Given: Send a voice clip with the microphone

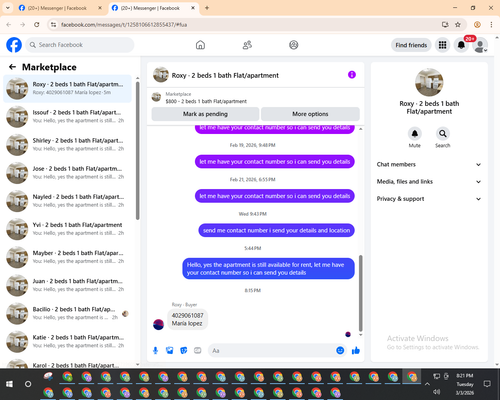Looking at the screenshot, I should 155,350.
